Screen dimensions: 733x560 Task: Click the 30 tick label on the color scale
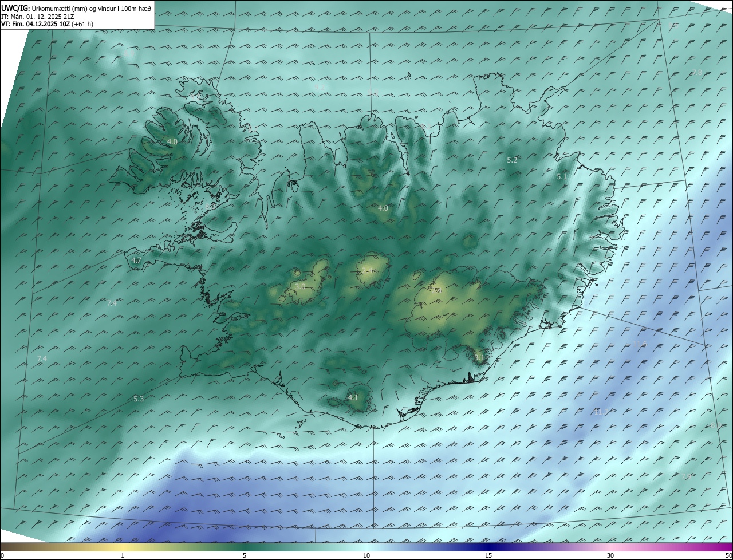[x=610, y=555]
